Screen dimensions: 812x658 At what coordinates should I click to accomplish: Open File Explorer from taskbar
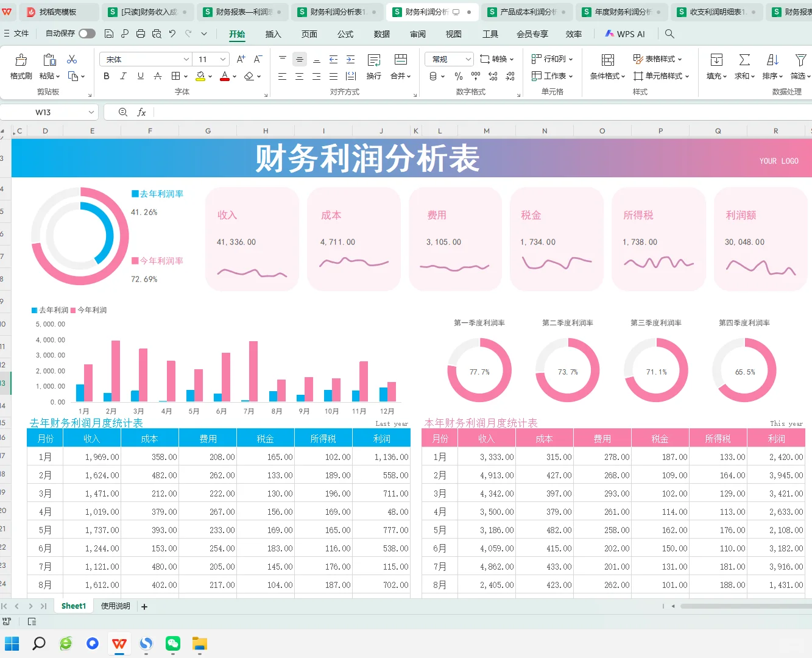pos(200,643)
